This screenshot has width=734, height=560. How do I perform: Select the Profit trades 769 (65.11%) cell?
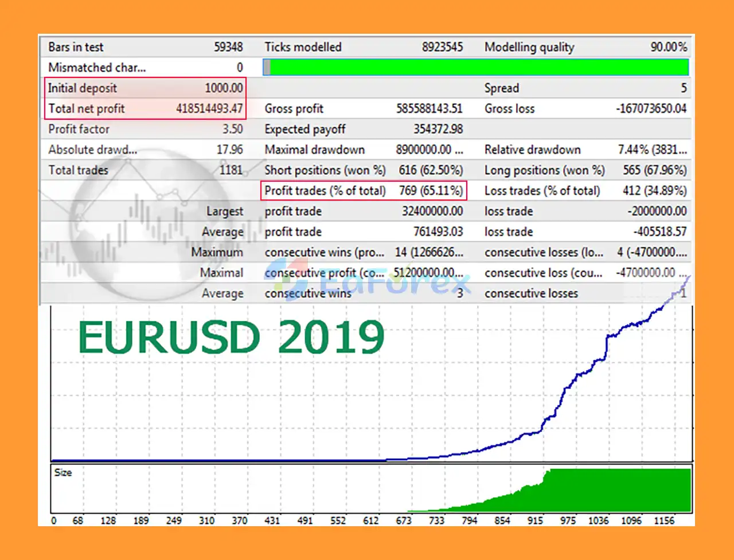[431, 191]
